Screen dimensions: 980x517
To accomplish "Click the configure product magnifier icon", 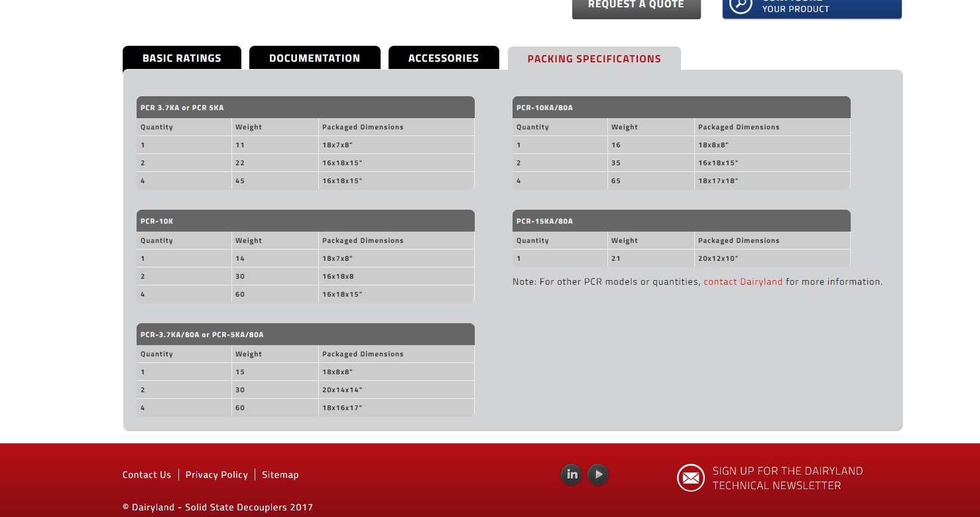I will [741, 4].
